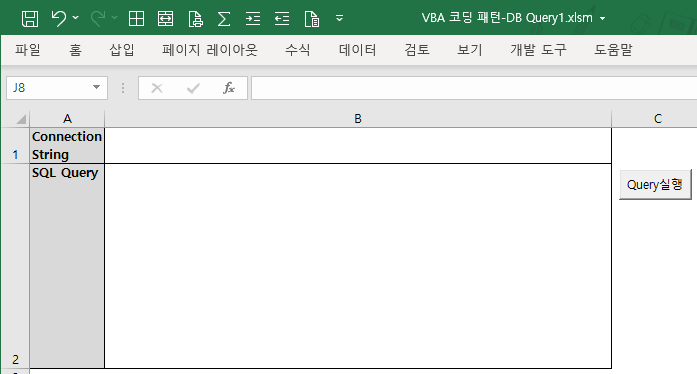
Task: Select column B header
Action: [x=358, y=119]
